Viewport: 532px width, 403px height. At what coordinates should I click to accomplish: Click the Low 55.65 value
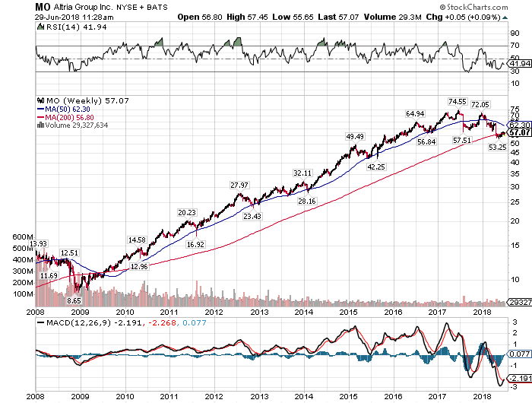point(293,17)
